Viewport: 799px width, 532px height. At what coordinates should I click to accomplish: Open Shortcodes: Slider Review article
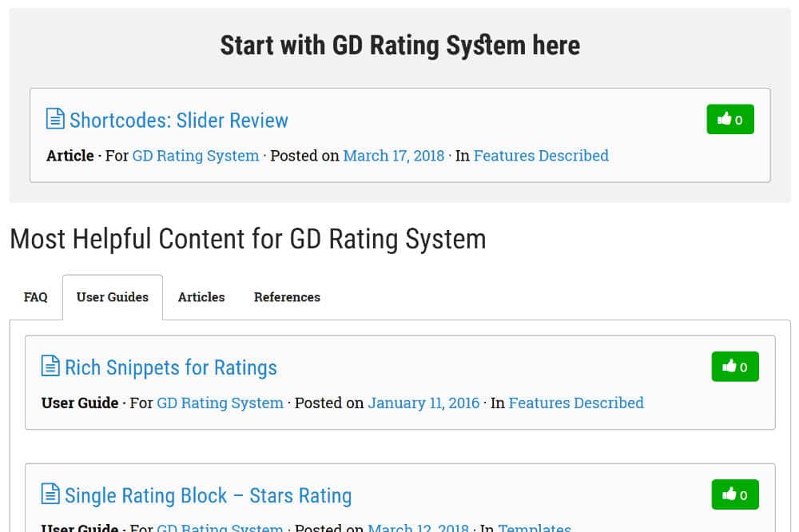point(179,121)
